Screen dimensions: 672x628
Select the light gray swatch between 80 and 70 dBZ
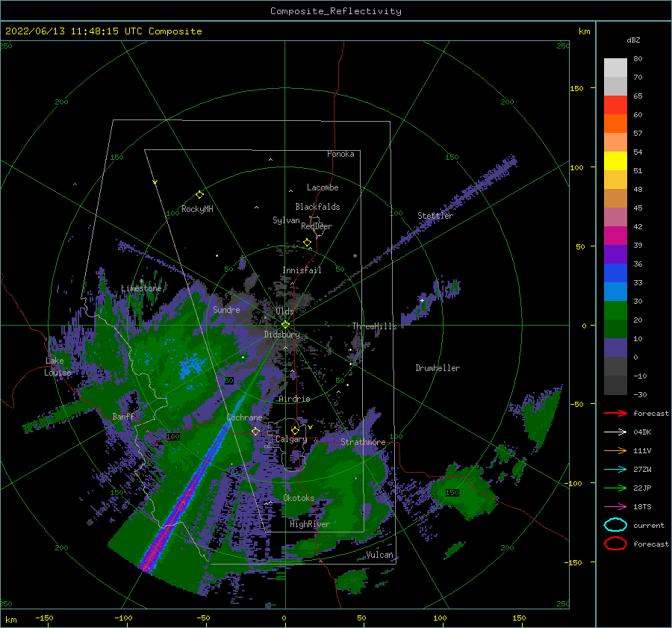coord(615,68)
